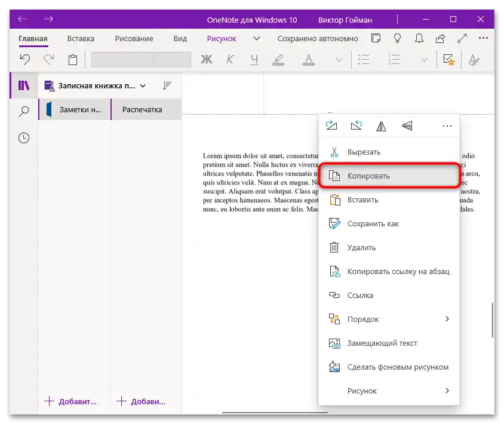Click the back arrow in the title bar
Image resolution: width=504 pixels, height=424 pixels.
(23, 19)
